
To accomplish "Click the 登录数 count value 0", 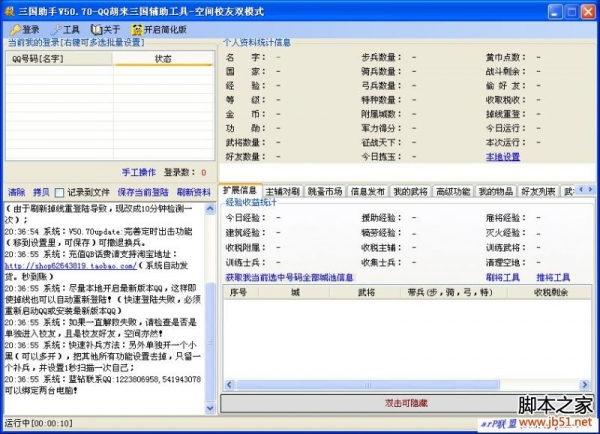I will click(x=204, y=173).
